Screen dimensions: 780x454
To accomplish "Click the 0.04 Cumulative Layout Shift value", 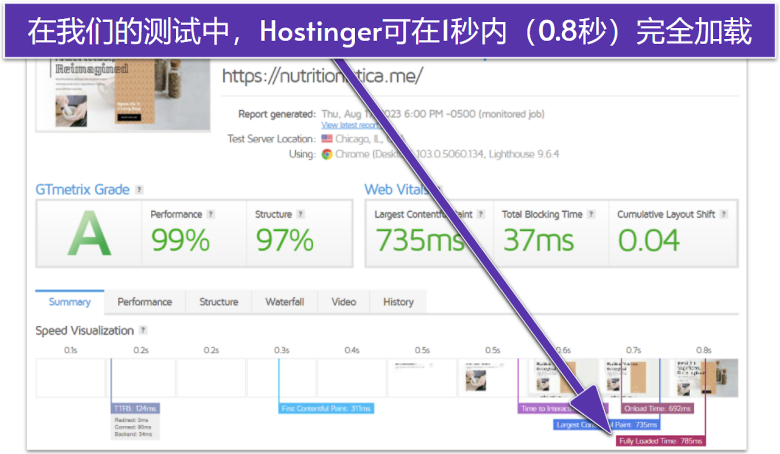I will tap(649, 240).
